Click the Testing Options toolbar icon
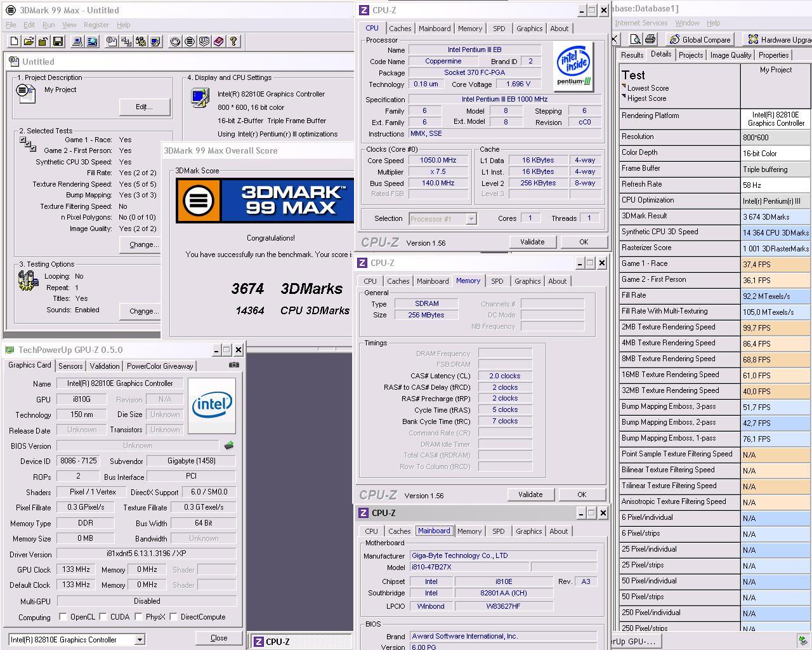The image size is (812, 650). [141, 41]
